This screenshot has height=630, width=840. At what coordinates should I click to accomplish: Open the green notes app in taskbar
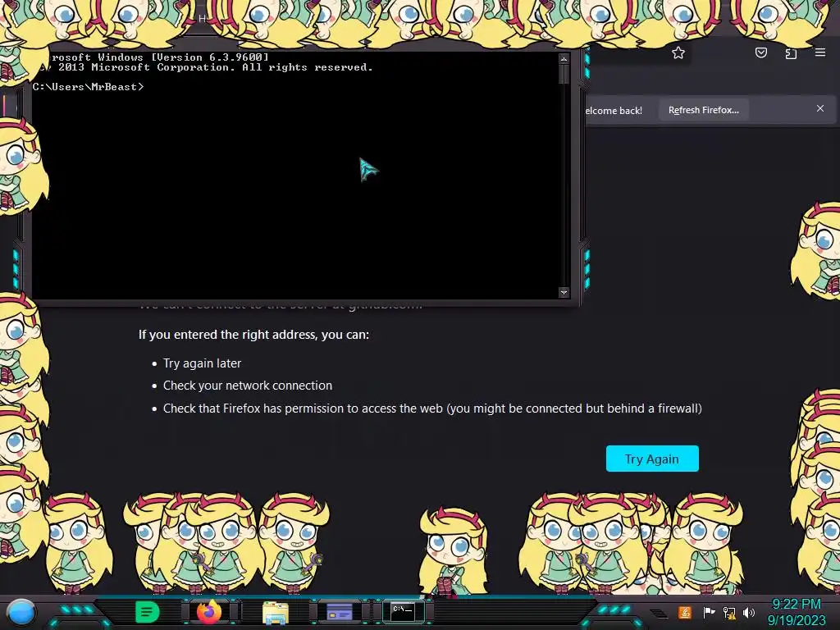(147, 612)
